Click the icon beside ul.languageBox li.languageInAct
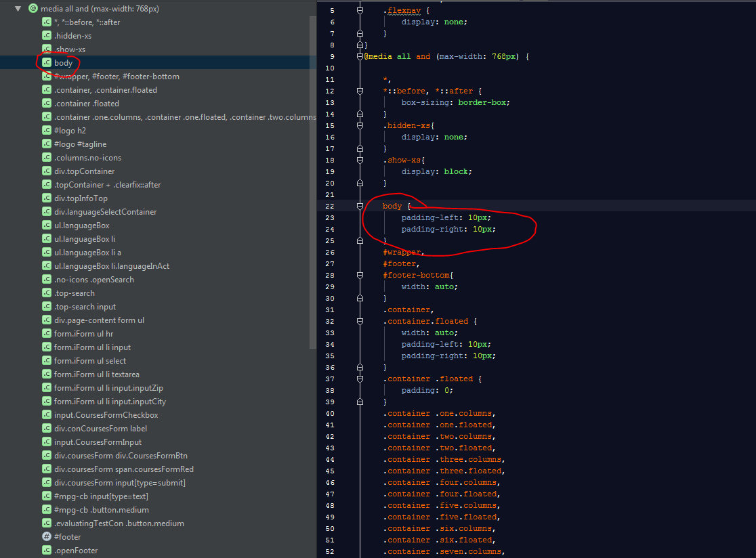The image size is (756, 558). tap(47, 265)
